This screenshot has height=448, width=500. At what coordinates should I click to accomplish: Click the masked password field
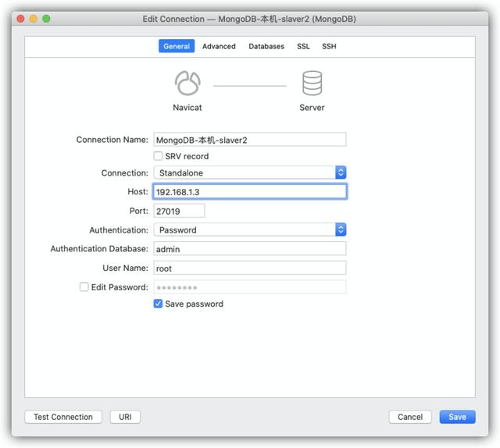point(250,287)
